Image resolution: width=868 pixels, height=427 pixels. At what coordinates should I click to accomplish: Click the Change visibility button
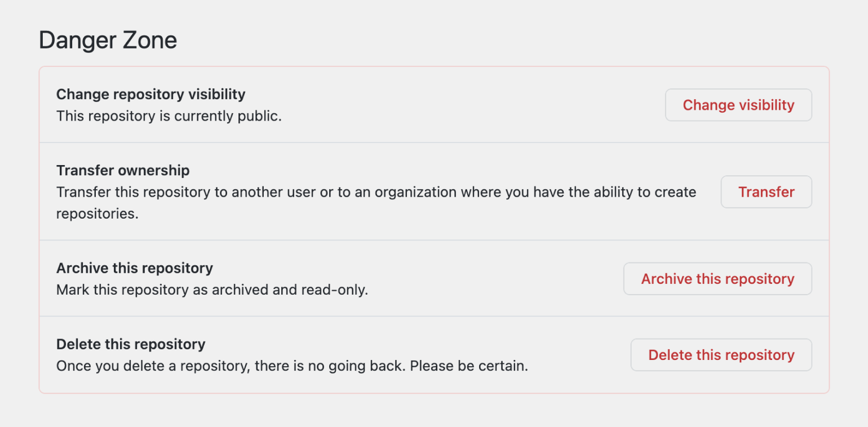pos(738,105)
